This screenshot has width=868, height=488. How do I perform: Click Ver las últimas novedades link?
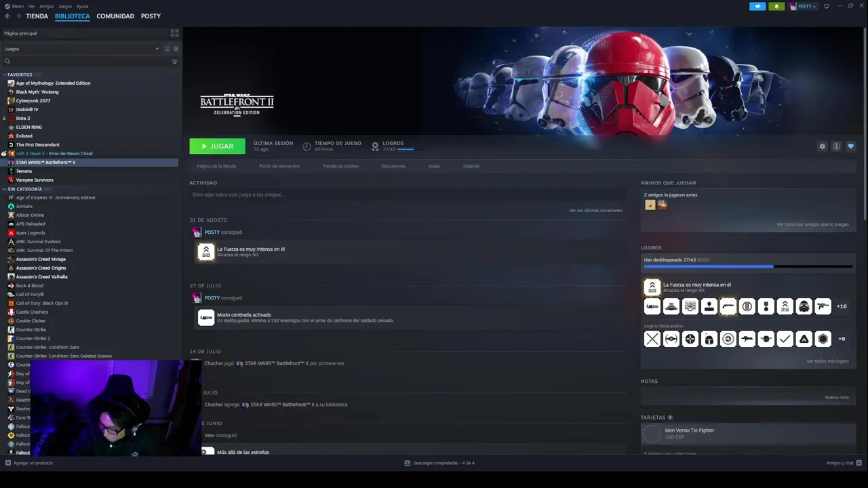click(595, 211)
